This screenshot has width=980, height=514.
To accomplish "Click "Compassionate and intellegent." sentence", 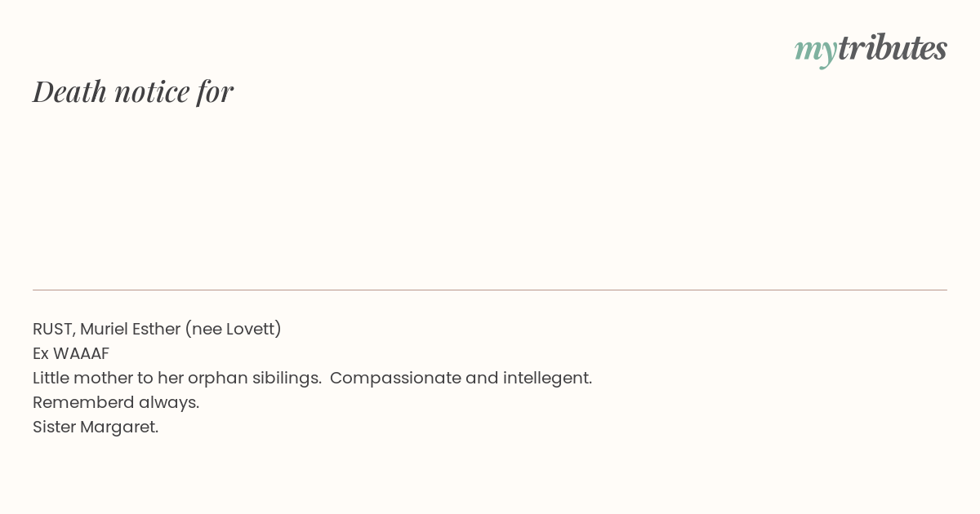I will pyautogui.click(x=461, y=378).
